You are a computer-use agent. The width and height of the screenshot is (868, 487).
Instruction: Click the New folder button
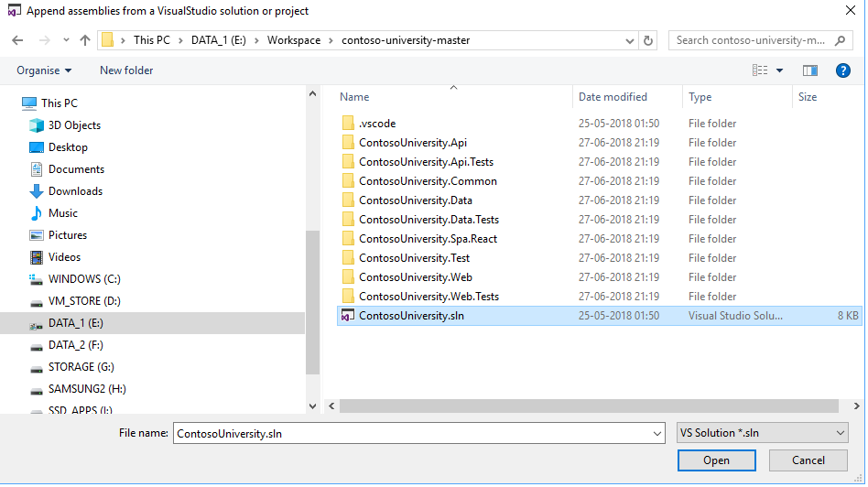(126, 70)
